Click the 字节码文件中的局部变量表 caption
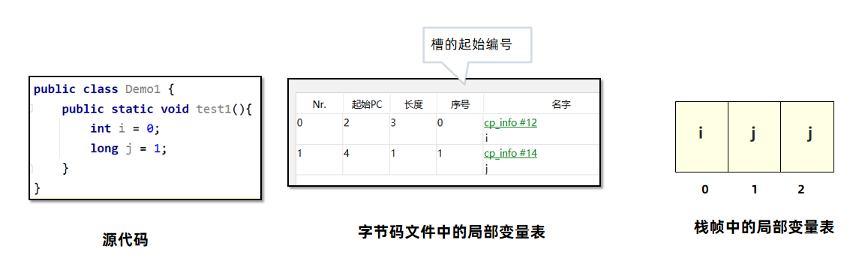The image size is (868, 276). 452,232
